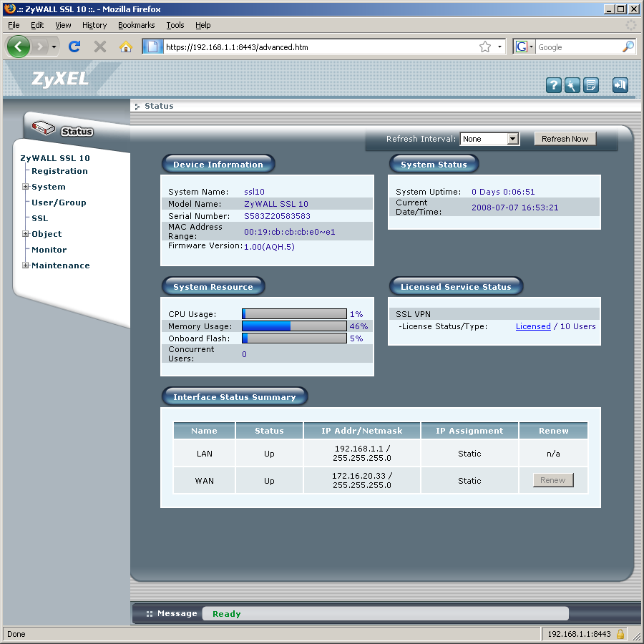Click the LAN interface name cell
The width and height of the screenshot is (644, 644).
pos(204,454)
